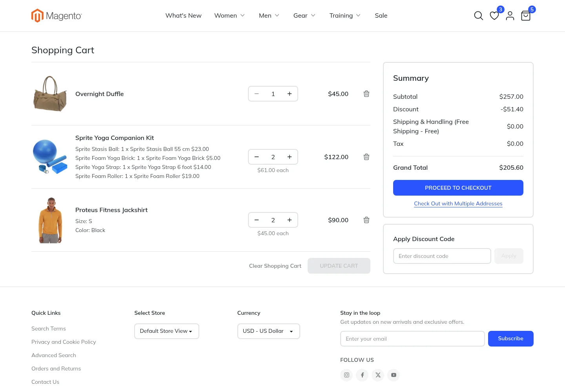Delete Sprite Yoga Companion Kit from cart

tap(366, 157)
